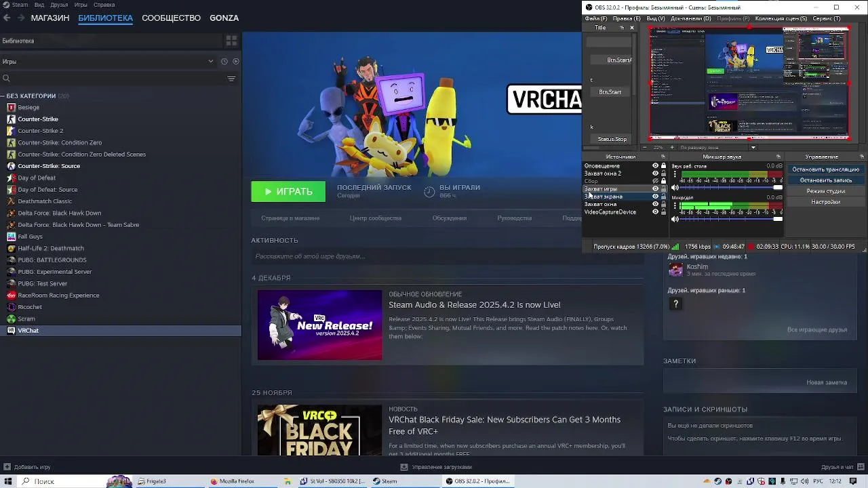
Task: Click green Играть button for VRChat
Action: pyautogui.click(x=288, y=192)
